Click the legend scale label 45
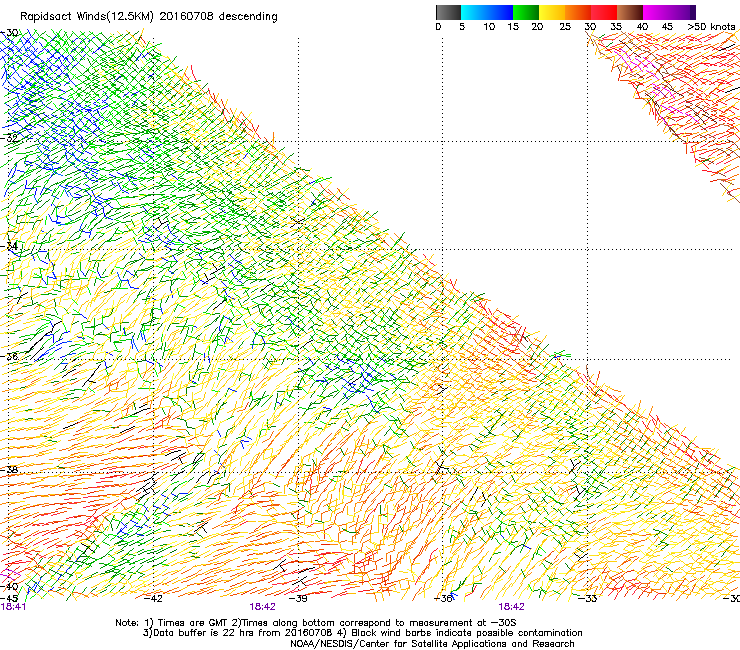740x650 pixels. 667,27
